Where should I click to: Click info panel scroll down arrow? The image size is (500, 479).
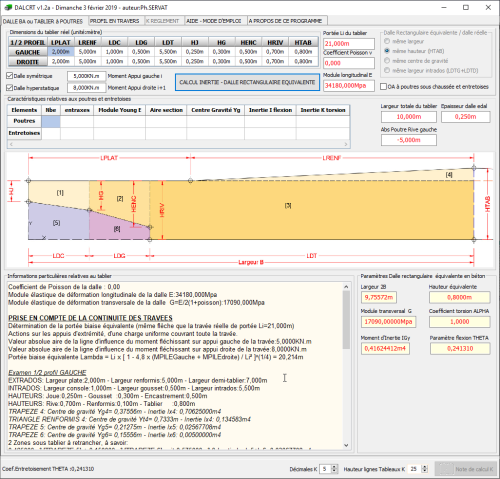tap(346, 445)
